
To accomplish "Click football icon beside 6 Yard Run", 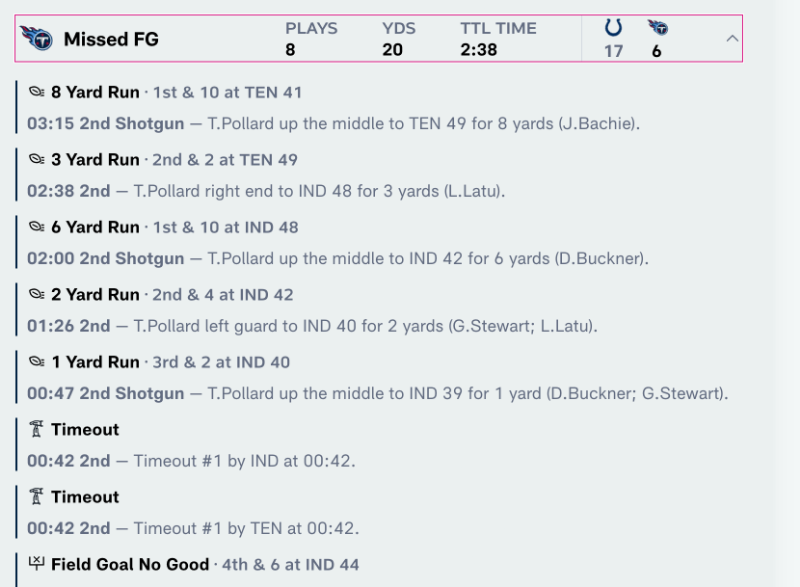I will (37, 227).
